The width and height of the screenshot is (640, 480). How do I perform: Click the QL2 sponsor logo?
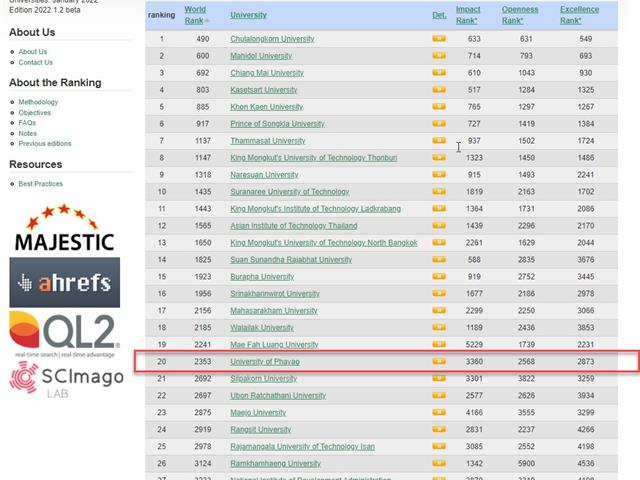click(64, 334)
